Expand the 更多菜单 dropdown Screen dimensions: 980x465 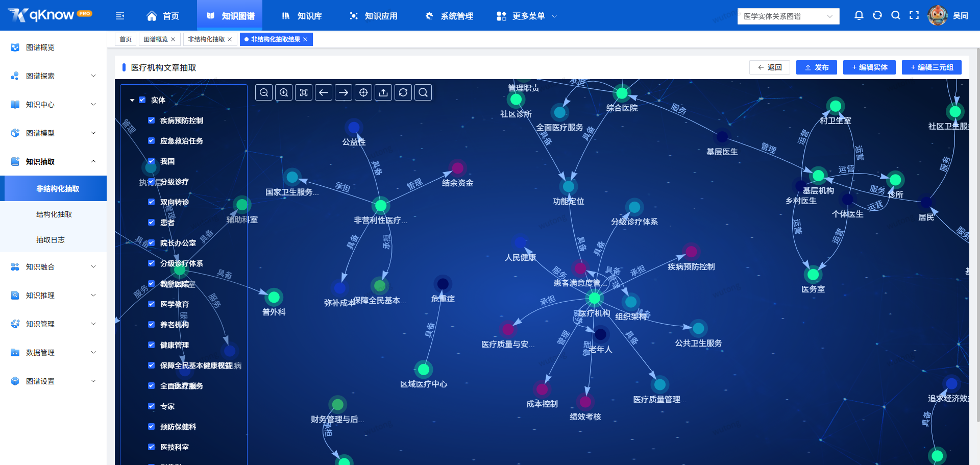click(x=526, y=16)
